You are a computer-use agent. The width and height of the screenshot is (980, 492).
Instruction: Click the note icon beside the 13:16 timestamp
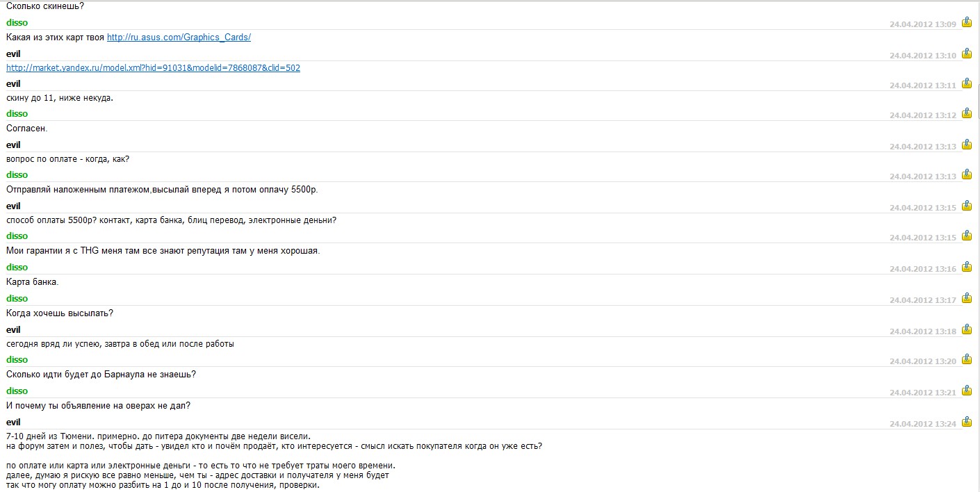pyautogui.click(x=966, y=268)
